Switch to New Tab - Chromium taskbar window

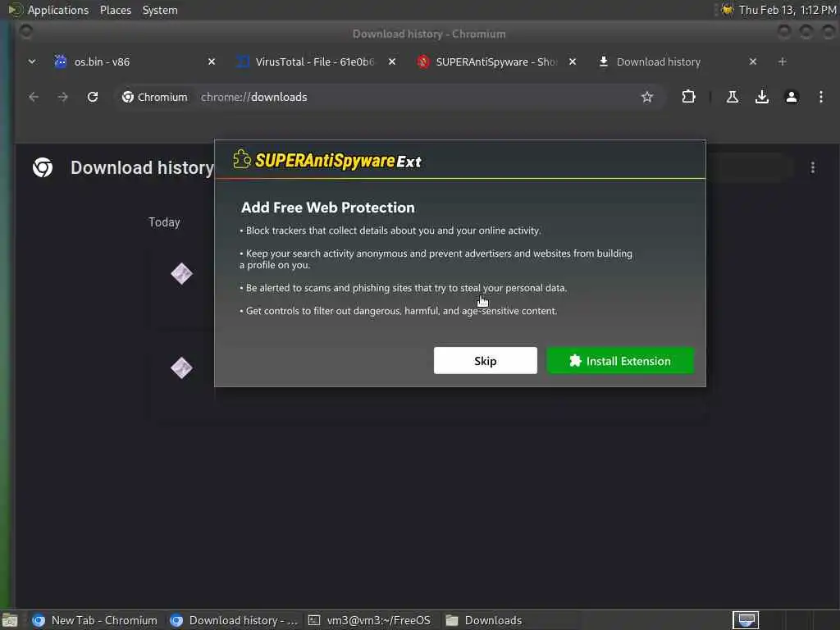click(x=95, y=620)
